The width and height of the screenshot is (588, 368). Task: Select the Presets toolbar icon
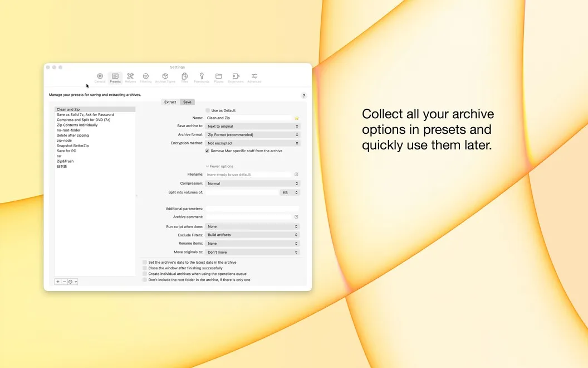point(115,78)
